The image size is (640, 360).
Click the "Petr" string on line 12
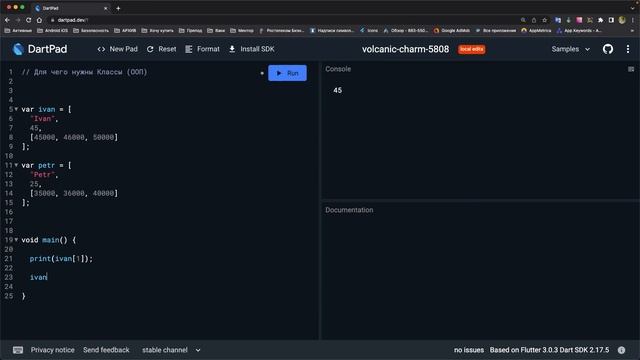(x=42, y=175)
